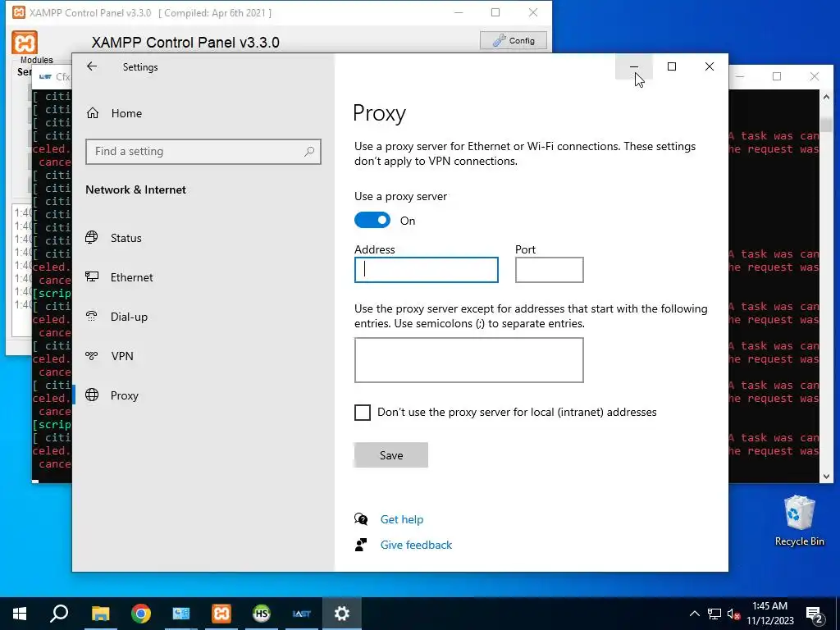The height and width of the screenshot is (630, 840).
Task: Click the Home house icon
Action: tap(93, 113)
